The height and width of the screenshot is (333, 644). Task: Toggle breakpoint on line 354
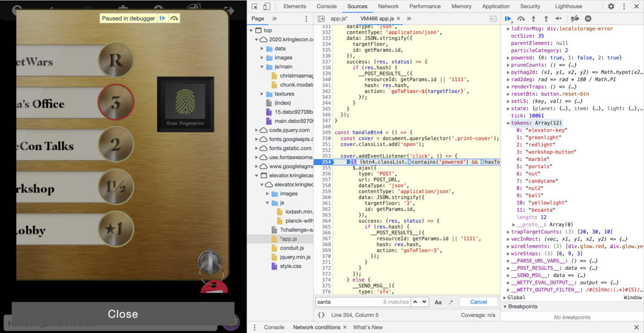click(327, 162)
